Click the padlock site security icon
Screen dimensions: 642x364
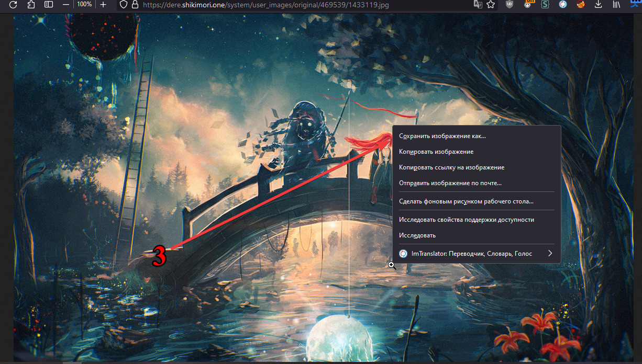(x=135, y=4)
